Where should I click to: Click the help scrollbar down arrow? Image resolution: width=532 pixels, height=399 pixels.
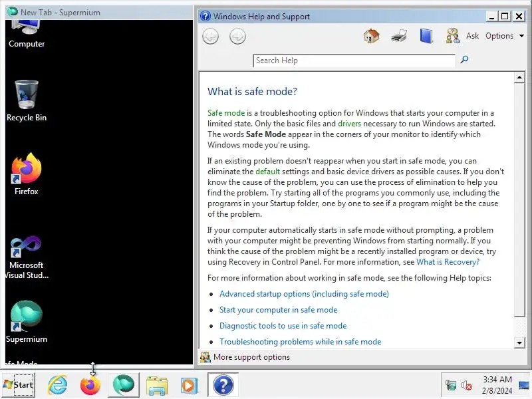(x=519, y=342)
